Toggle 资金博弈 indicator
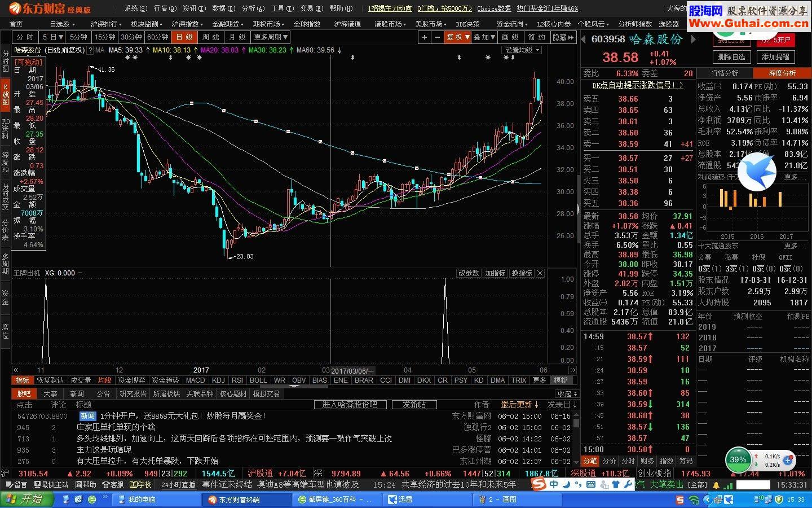812x508 pixels. (132, 380)
